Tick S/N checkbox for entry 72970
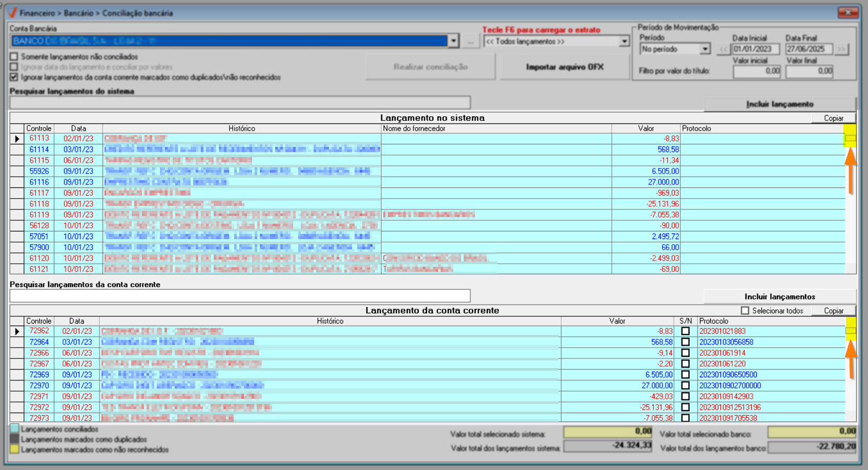The height and width of the screenshot is (470, 868). point(686,386)
